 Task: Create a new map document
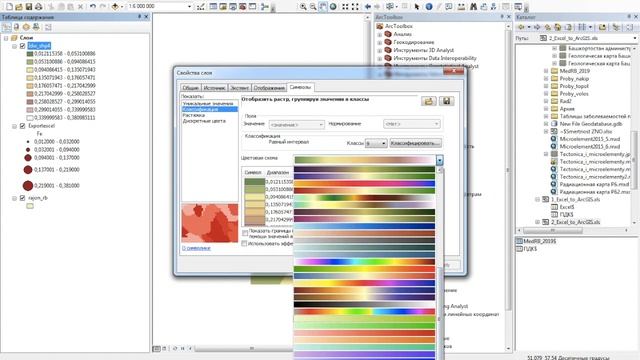coord(9,7)
